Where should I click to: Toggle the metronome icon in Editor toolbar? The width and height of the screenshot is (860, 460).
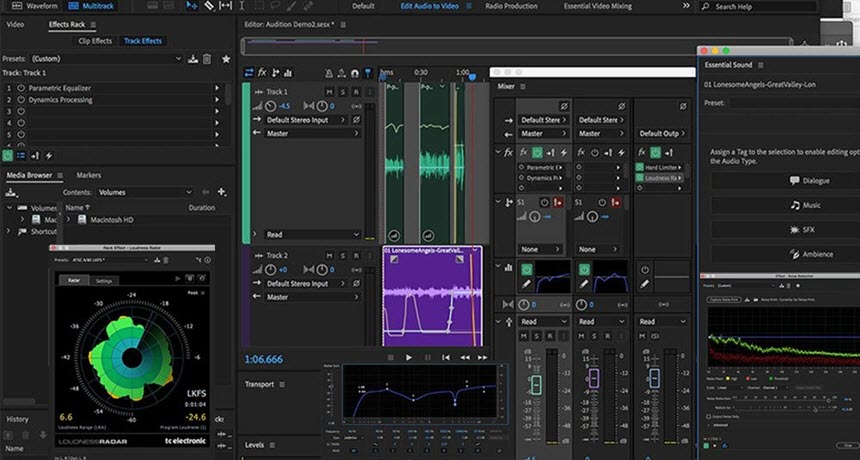pyautogui.click(x=329, y=73)
